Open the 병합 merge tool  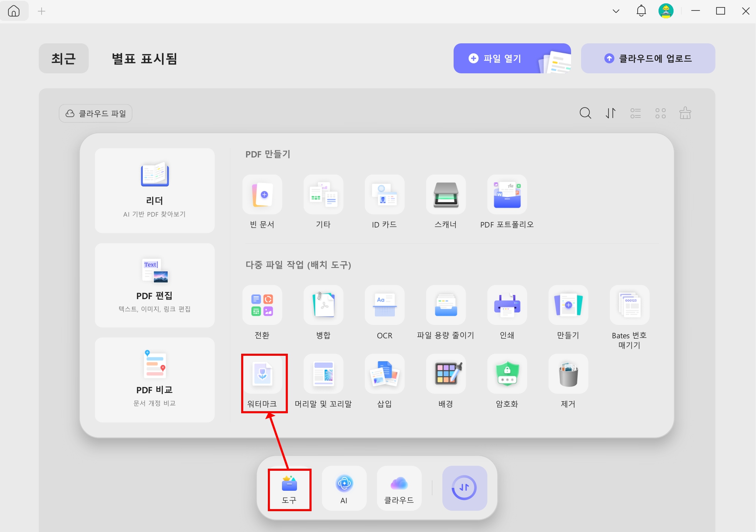pyautogui.click(x=323, y=305)
